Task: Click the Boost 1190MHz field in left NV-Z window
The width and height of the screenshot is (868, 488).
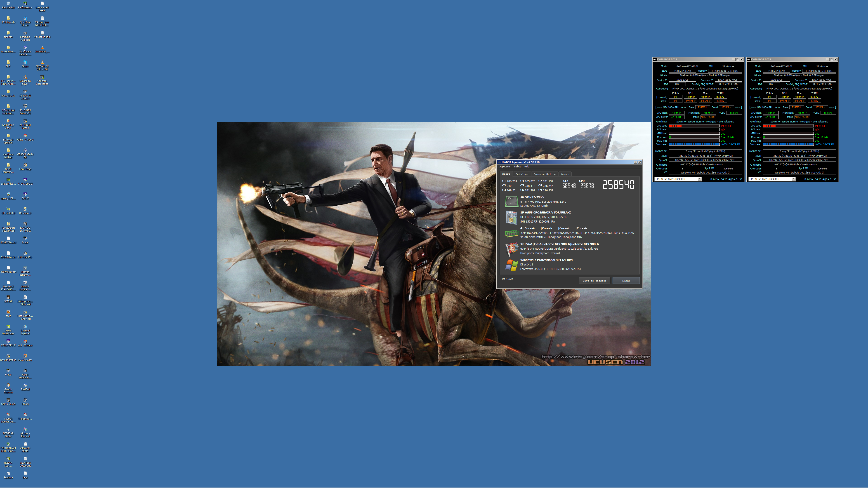Action: (726, 108)
